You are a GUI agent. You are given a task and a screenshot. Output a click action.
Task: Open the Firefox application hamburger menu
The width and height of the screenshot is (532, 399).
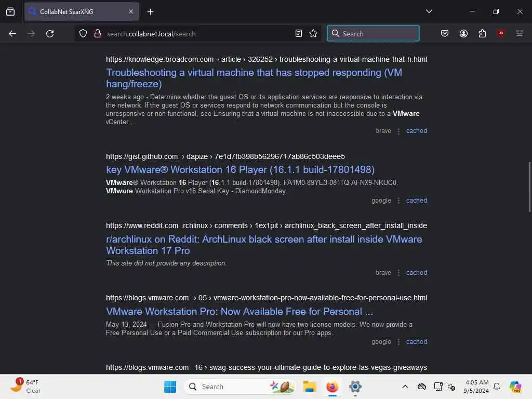[520, 33]
